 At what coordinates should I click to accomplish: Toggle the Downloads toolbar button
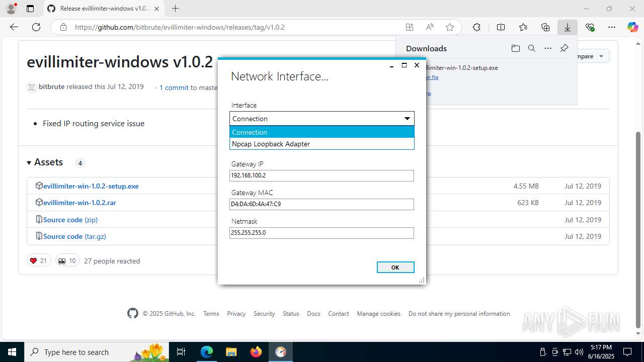click(568, 27)
